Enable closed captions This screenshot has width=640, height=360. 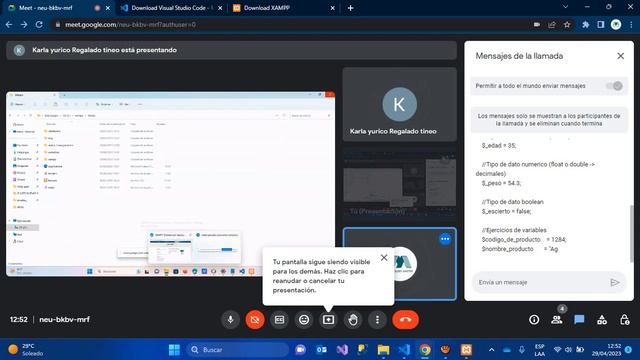click(x=280, y=320)
